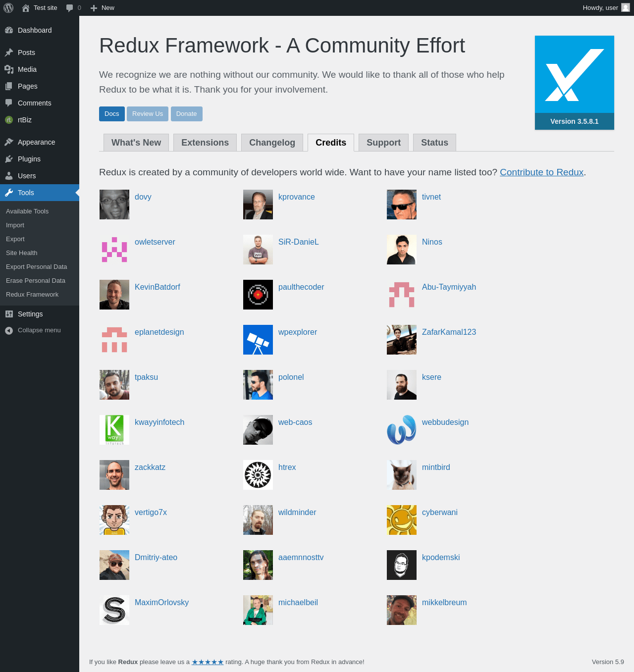Open Abu-Taymiyyah's profile link
The height and width of the screenshot is (672, 634).
[449, 287]
